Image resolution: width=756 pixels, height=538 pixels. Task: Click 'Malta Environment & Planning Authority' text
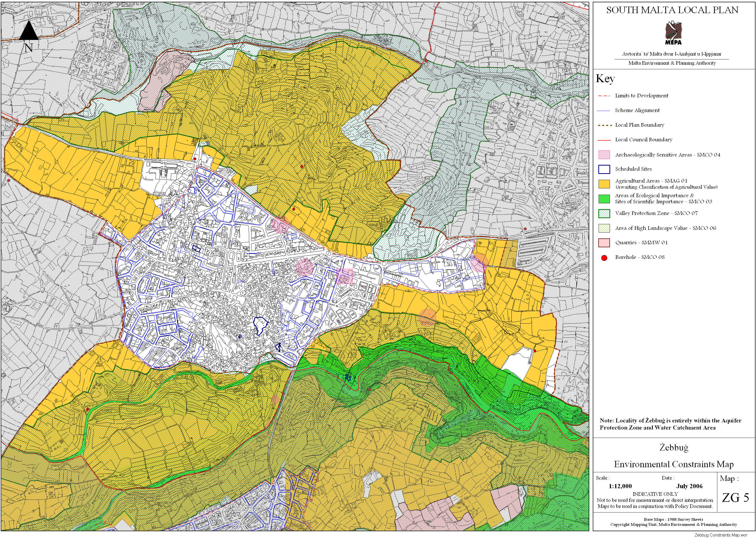672,63
